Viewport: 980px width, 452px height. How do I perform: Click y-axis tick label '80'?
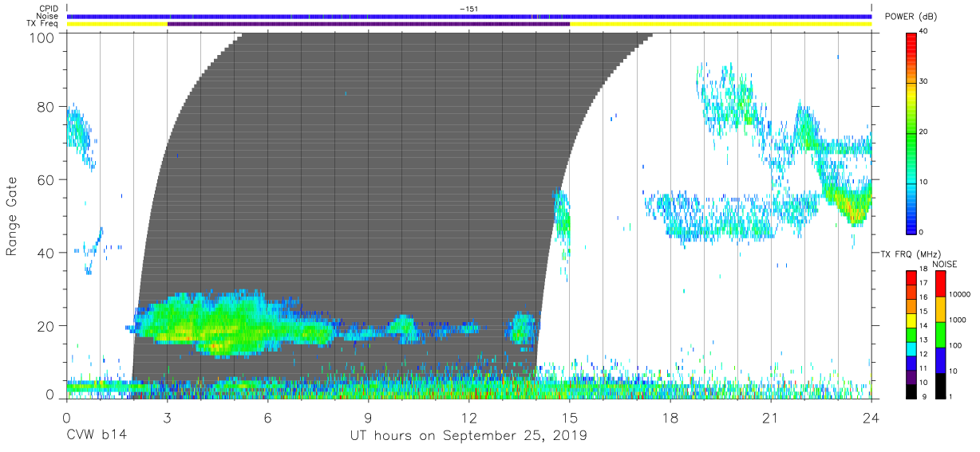45,106
